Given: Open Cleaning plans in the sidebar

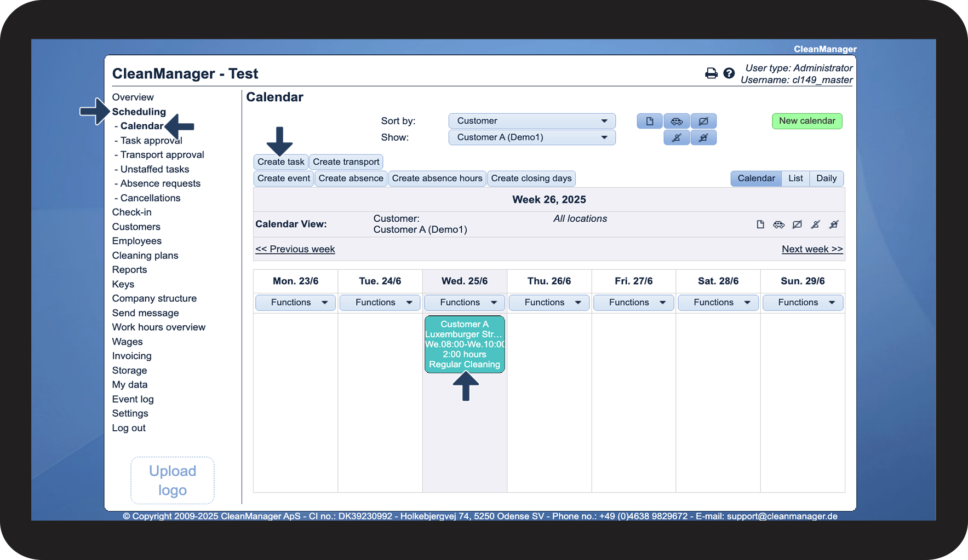Looking at the screenshot, I should pyautogui.click(x=145, y=256).
